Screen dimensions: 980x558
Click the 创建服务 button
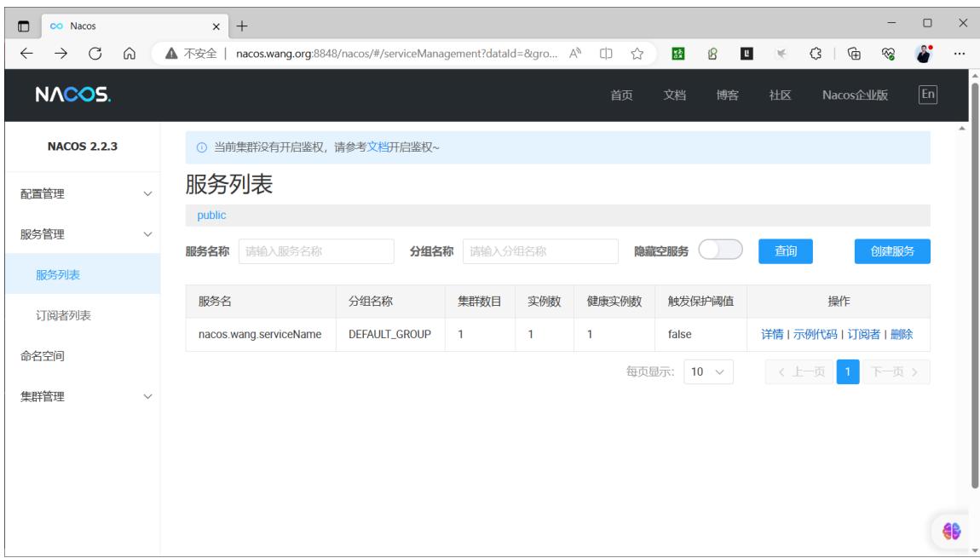pyautogui.click(x=892, y=251)
